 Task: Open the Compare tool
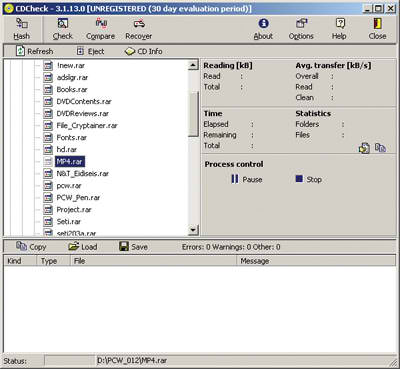click(x=100, y=29)
